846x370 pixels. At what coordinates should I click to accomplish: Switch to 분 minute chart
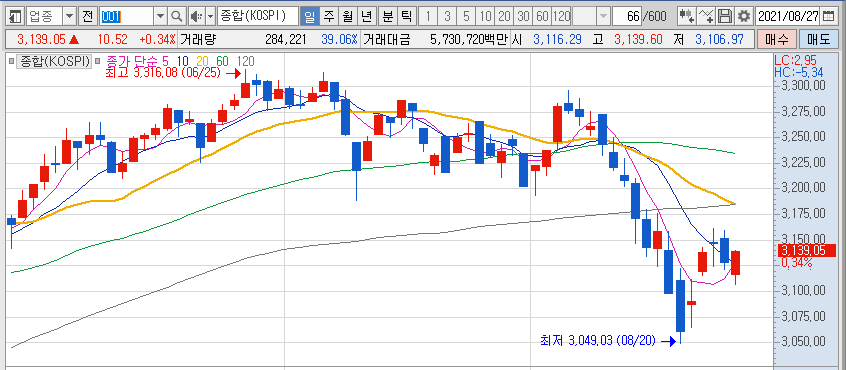click(x=387, y=16)
